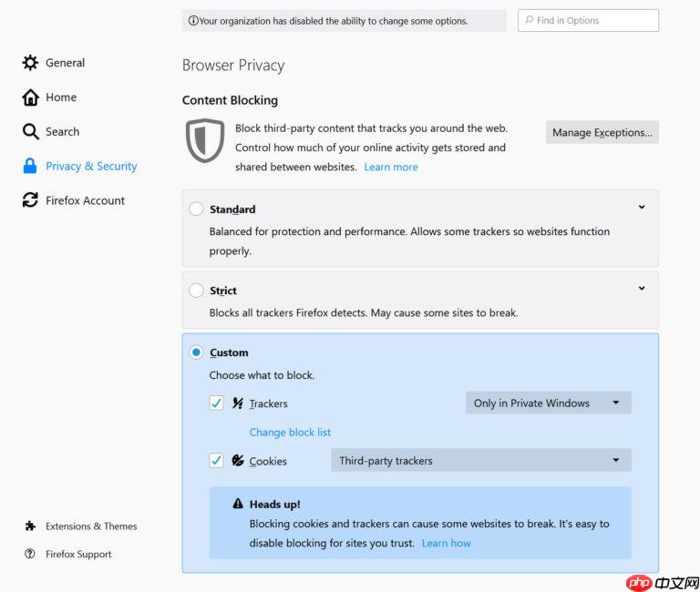This screenshot has height=592, width=700.
Task: Click the Content Blocking heading
Action: 230,100
